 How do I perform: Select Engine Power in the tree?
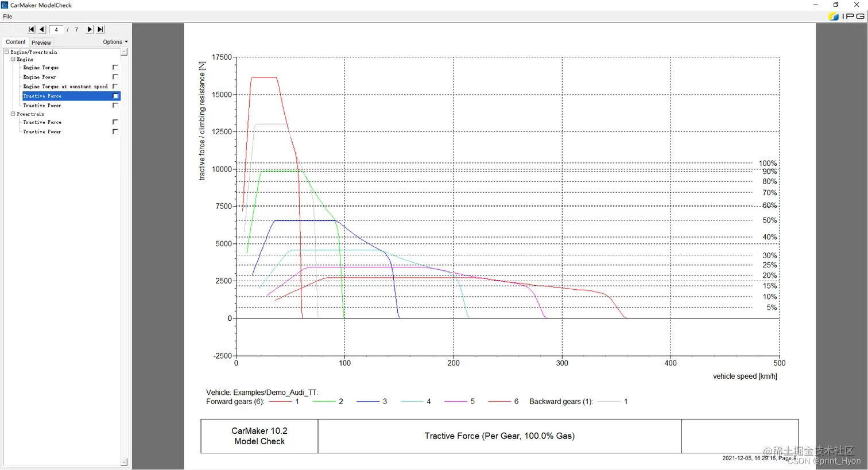click(x=39, y=77)
